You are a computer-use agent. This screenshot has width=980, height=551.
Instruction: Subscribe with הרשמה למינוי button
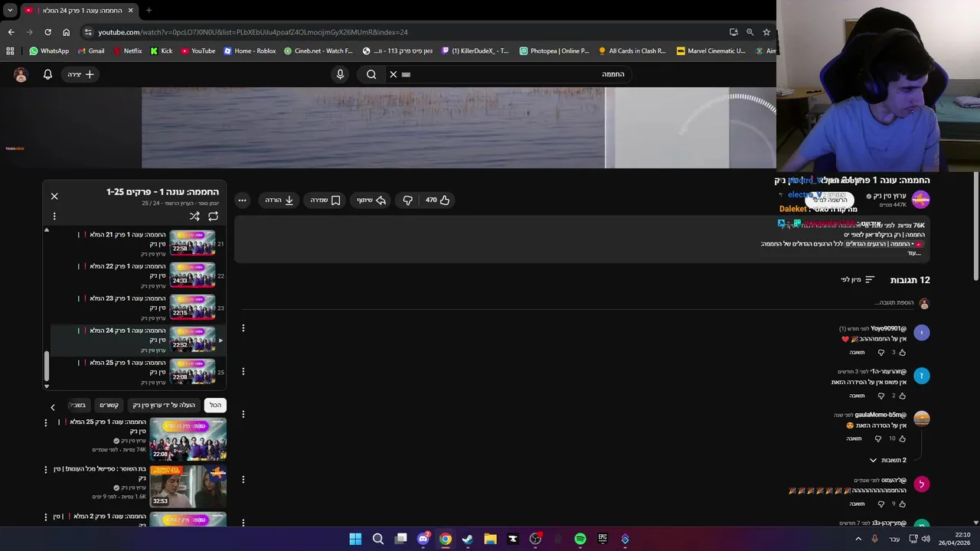829,200
